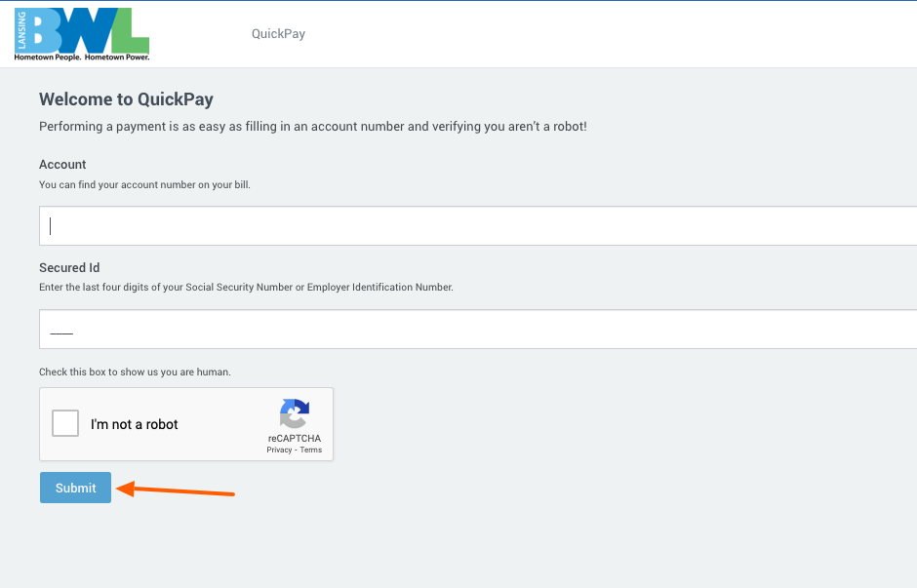Open the reCAPTCHA Privacy link

[x=279, y=451]
